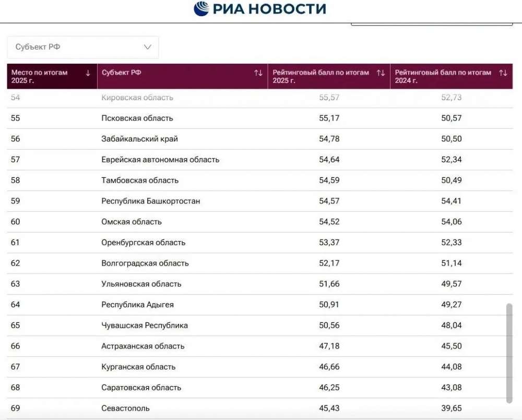Click 2024 score 39,65 for Севастополь
The image size is (522, 420).
pyautogui.click(x=452, y=408)
